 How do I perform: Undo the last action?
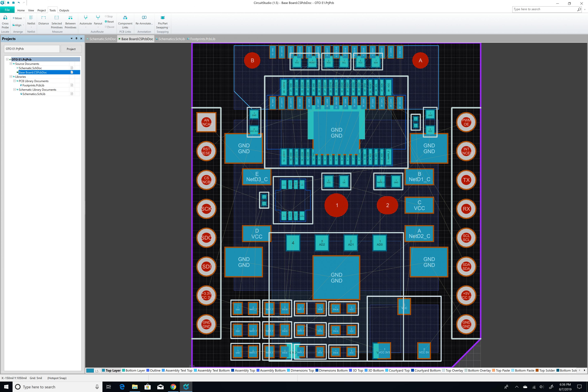point(19,3)
